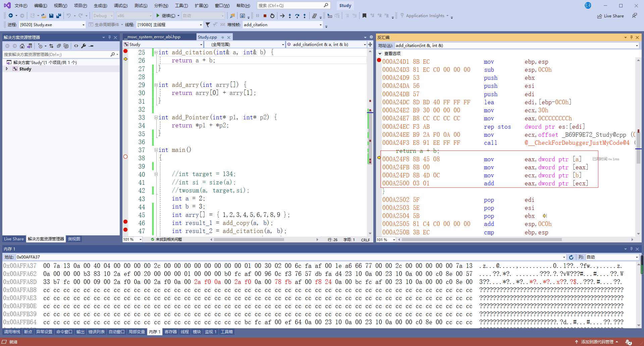
Task: Click the Show Next Statement arrow icon
Action: (282, 16)
